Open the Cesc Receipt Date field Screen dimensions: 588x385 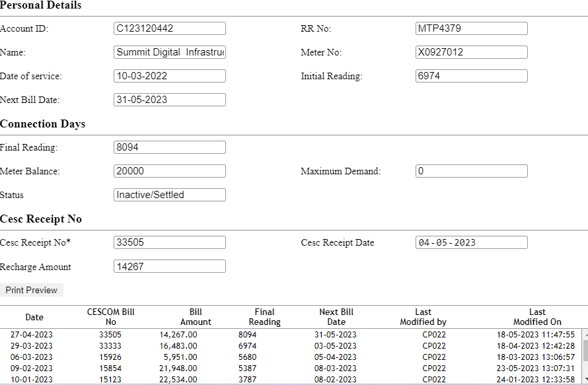click(x=471, y=242)
